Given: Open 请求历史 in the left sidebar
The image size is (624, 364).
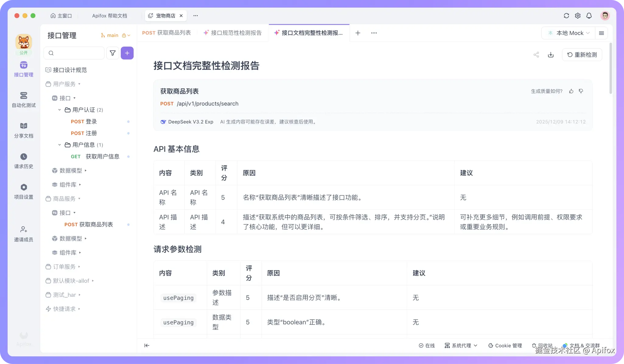Looking at the screenshot, I should coord(24,161).
